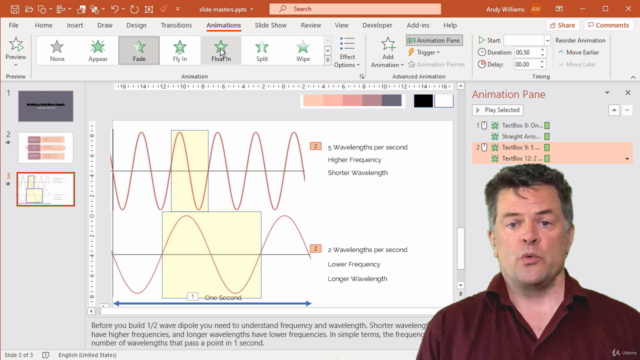This screenshot has height=360, width=640.
Task: Click Andy Williams account avatar
Action: pyautogui.click(x=536, y=9)
